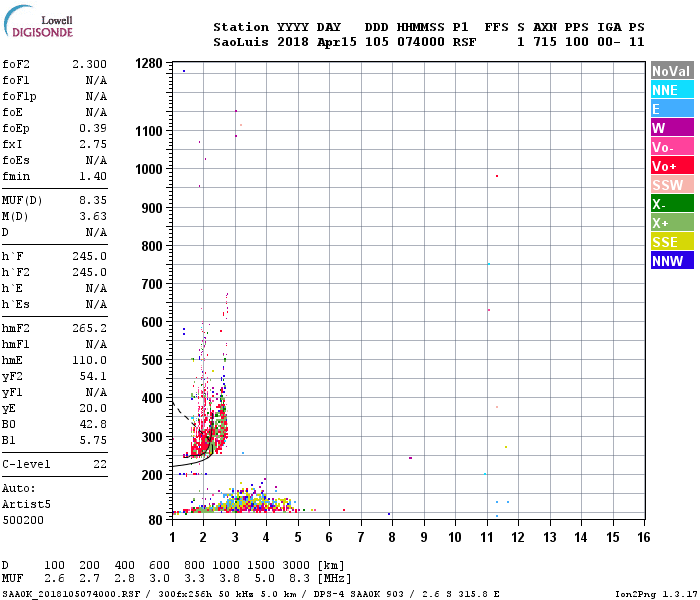Click the 074000 time stamp
The height and width of the screenshot is (600, 700).
coord(421,42)
